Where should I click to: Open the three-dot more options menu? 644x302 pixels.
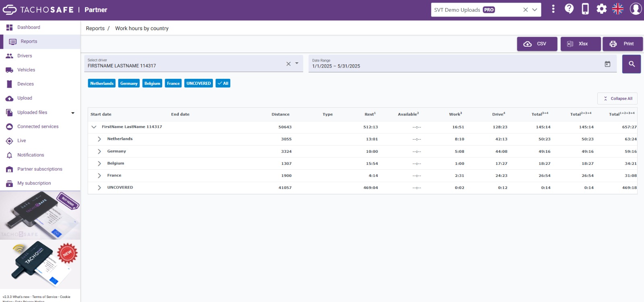pyautogui.click(x=553, y=9)
